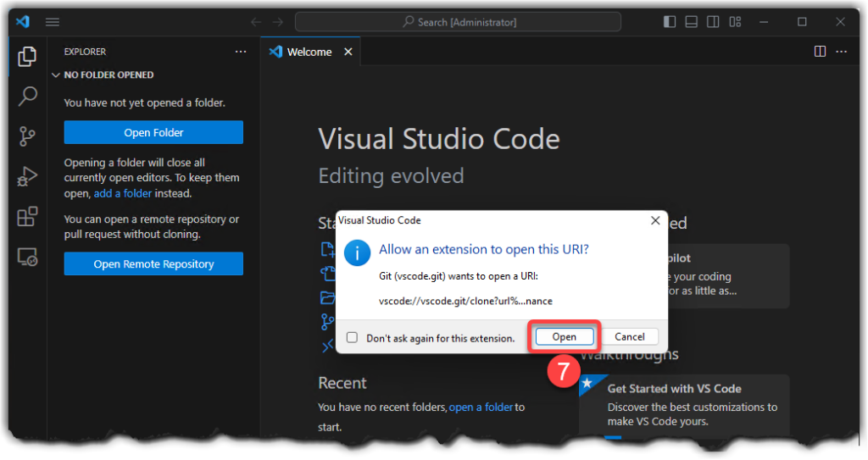Toggle the primary side bar layout icon
Screen dimensions: 868x460
tap(670, 21)
